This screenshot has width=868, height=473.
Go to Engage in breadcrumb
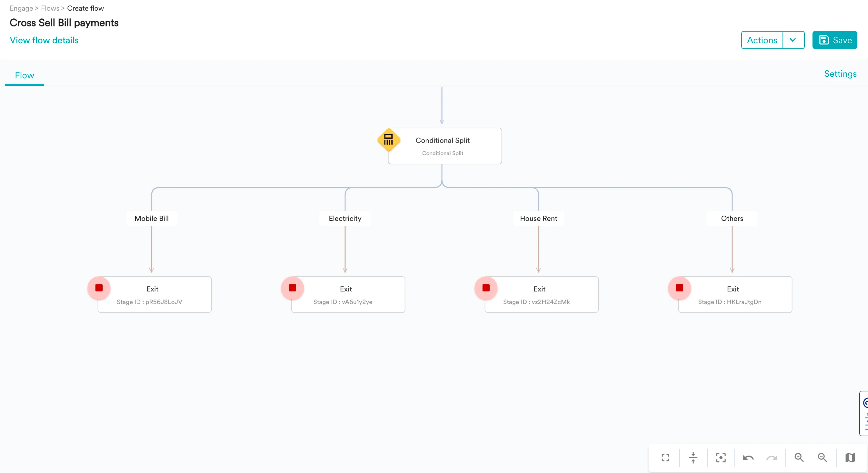tap(21, 8)
